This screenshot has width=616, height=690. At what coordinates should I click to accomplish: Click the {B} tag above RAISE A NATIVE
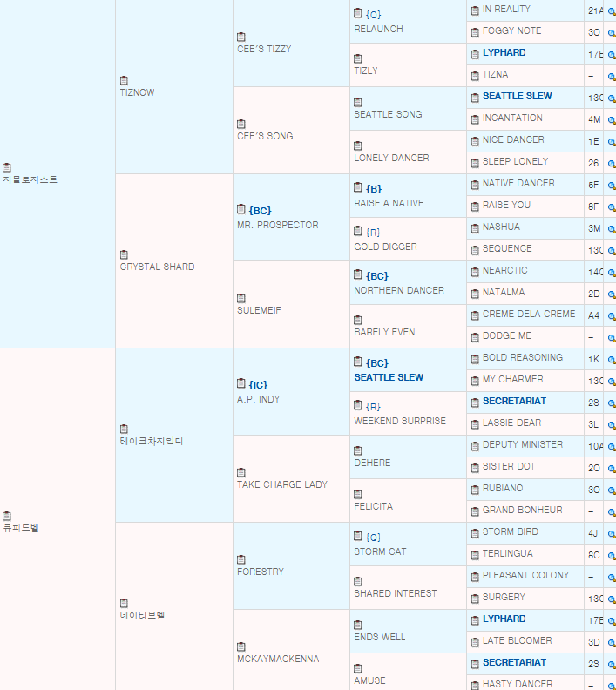[374, 189]
